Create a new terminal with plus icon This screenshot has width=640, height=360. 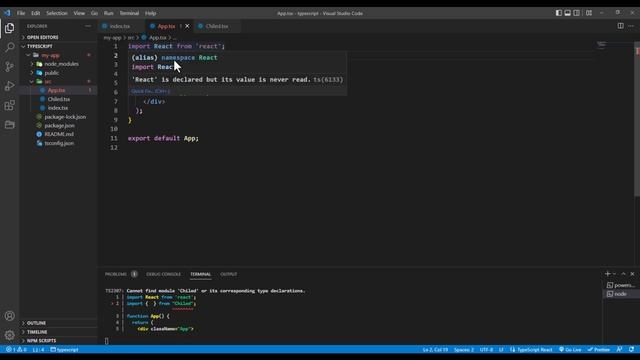click(x=607, y=274)
